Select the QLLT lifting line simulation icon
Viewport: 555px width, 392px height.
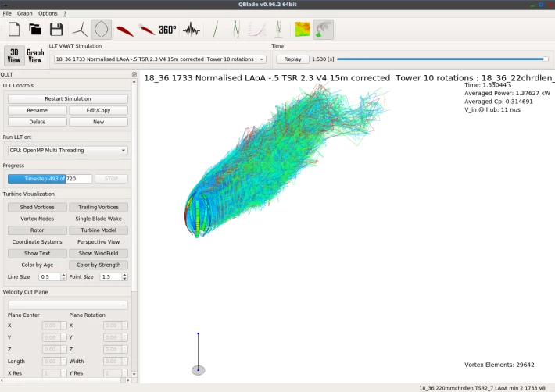(323, 30)
